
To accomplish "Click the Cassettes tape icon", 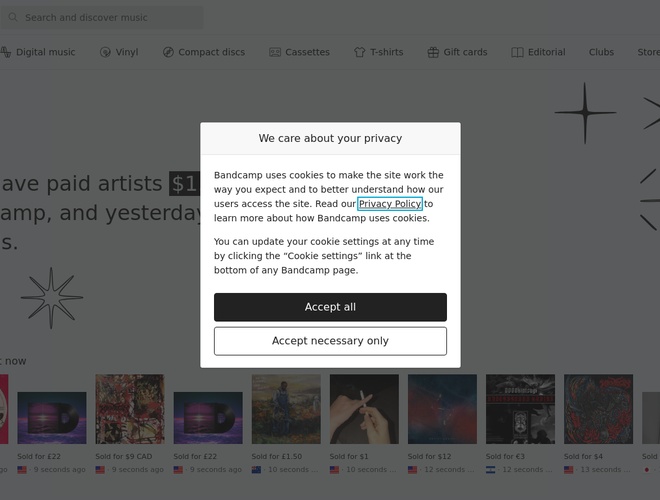I will coord(275,52).
